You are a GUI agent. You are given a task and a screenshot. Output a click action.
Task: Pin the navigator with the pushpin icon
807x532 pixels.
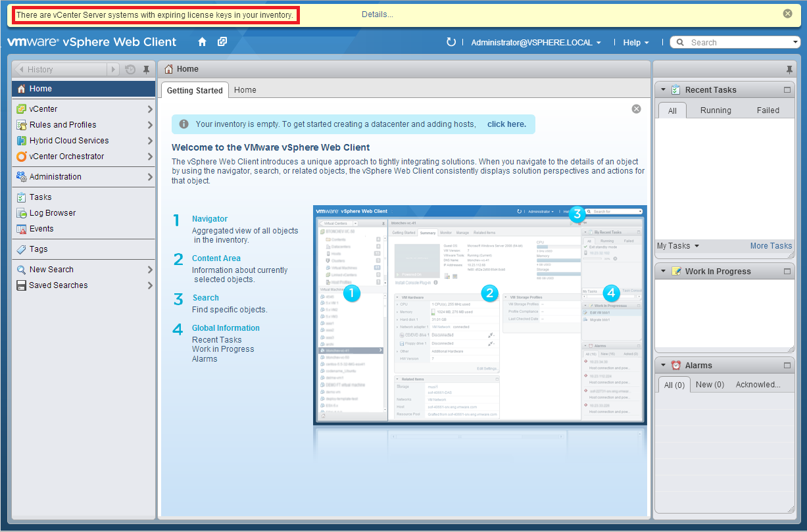pos(146,70)
